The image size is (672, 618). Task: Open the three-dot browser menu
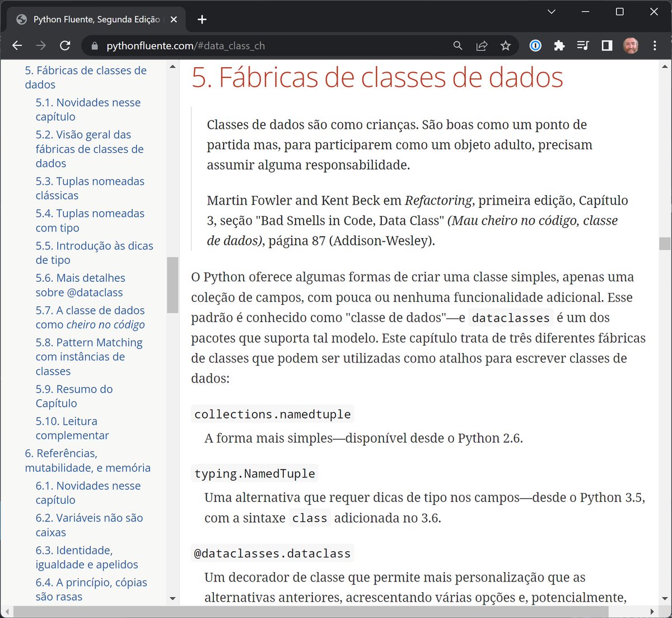654,45
